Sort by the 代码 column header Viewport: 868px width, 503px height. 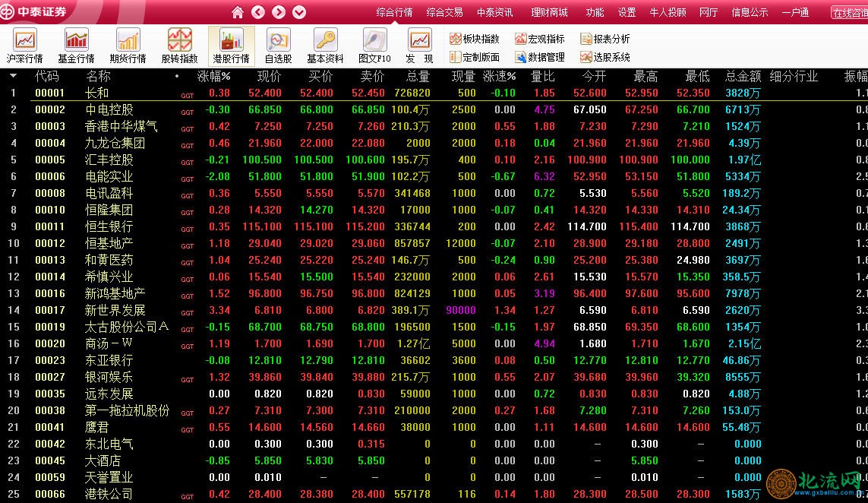(x=47, y=77)
